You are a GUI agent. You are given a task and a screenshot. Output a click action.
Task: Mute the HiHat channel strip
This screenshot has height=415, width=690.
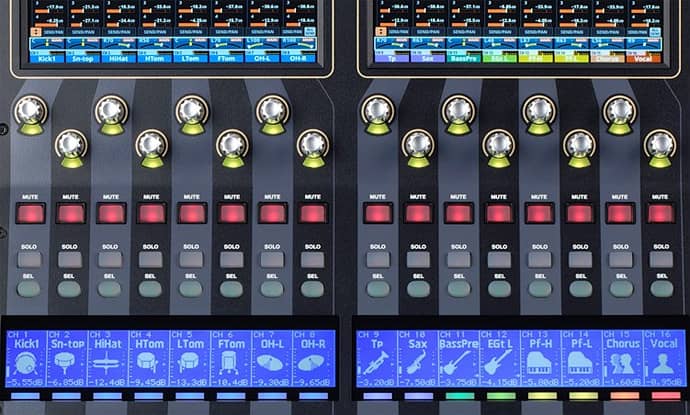[110, 213]
